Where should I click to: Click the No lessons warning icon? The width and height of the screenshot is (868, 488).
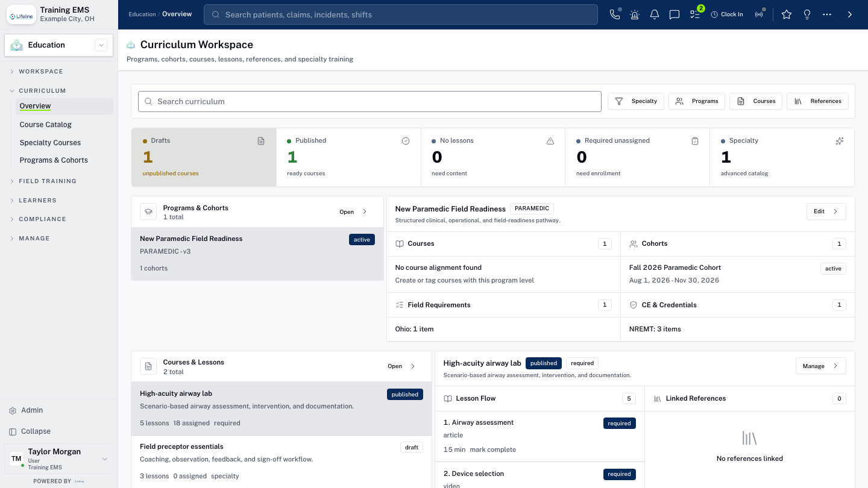pos(550,141)
